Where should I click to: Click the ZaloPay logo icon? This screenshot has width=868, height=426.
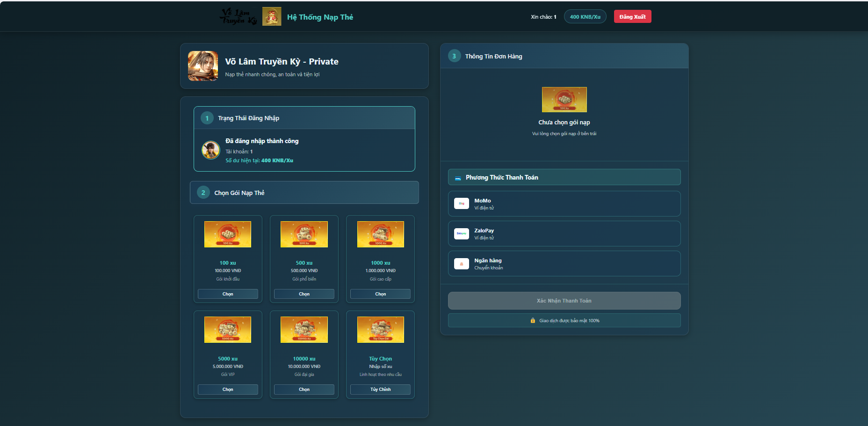coord(462,233)
